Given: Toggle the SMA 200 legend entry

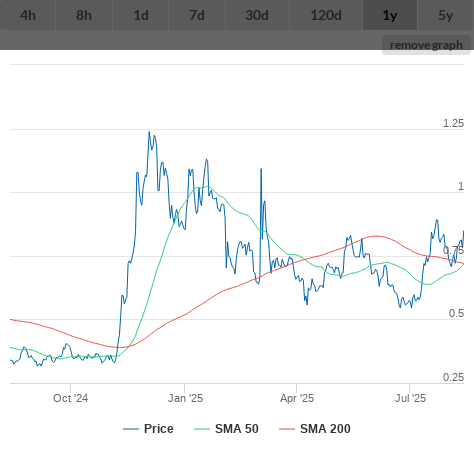Looking at the screenshot, I should (x=315, y=429).
